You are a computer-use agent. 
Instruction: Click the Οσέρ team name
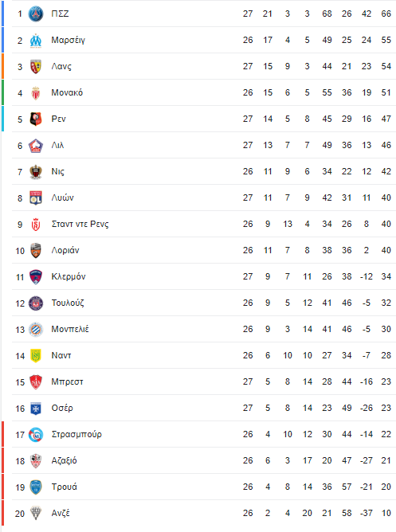coord(62,409)
